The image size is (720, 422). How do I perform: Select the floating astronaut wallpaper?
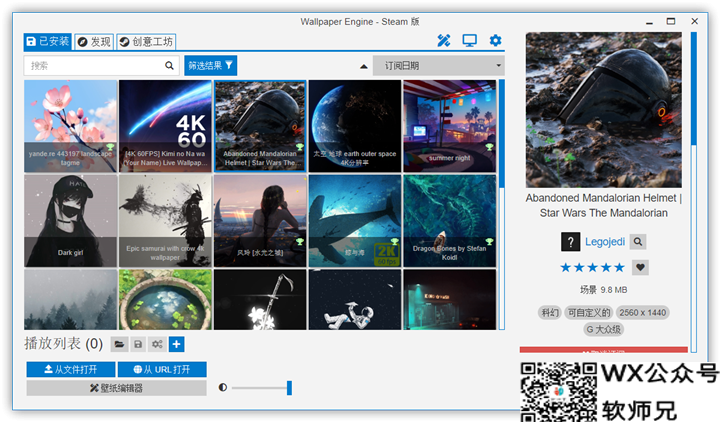tap(355, 299)
